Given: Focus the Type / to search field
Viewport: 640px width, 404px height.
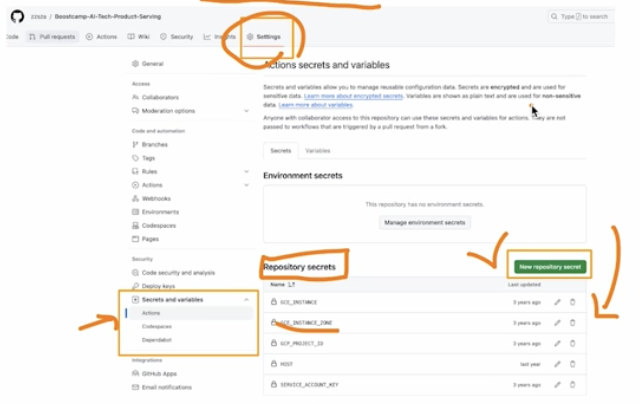Looking at the screenshot, I should point(581,17).
